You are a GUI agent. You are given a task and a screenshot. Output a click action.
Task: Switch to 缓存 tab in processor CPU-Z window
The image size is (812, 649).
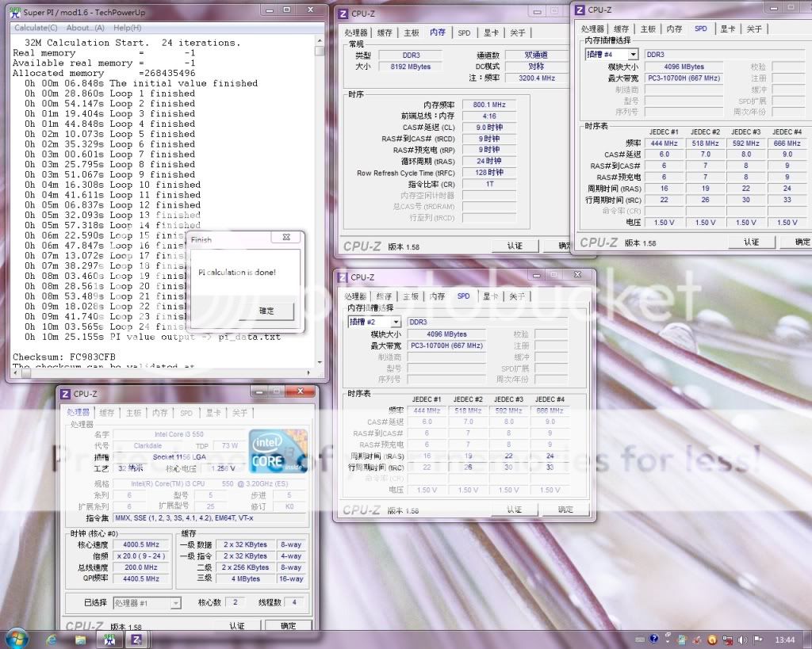click(107, 413)
